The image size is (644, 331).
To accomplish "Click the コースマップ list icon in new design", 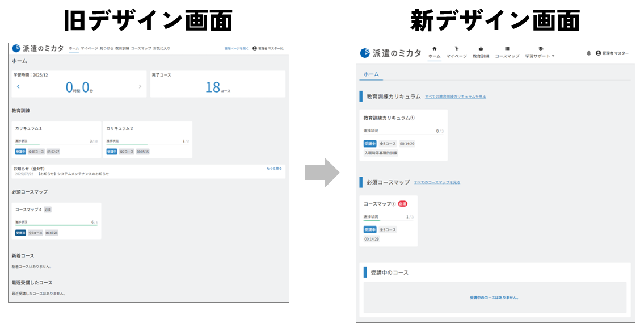I will point(507,48).
